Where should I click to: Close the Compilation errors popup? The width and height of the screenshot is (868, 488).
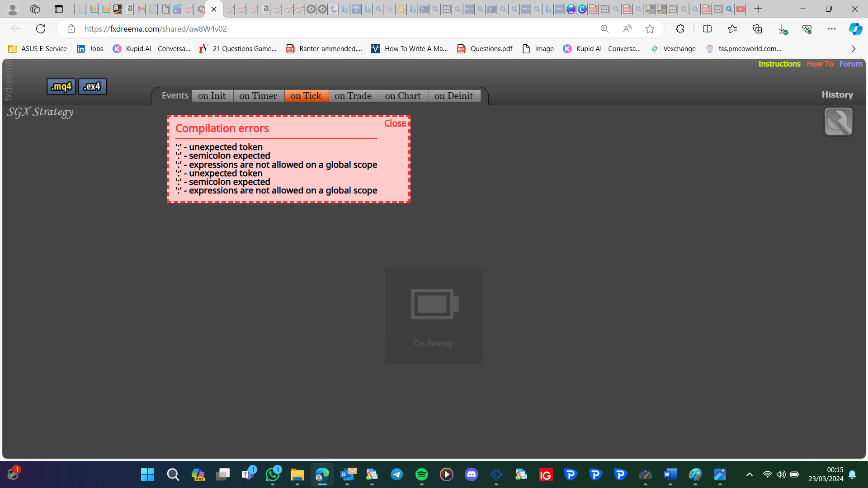click(x=395, y=123)
